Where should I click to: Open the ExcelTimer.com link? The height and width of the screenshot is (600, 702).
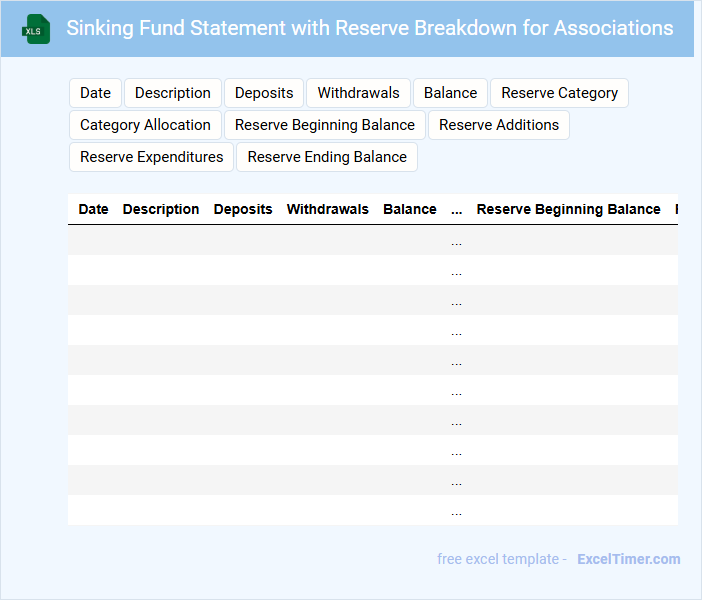click(x=628, y=559)
